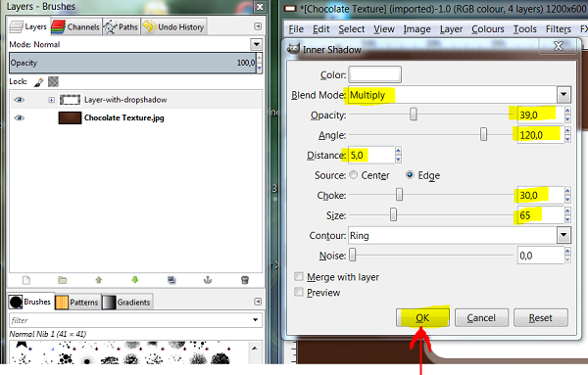Lower the layer with the down arrow

[135, 280]
